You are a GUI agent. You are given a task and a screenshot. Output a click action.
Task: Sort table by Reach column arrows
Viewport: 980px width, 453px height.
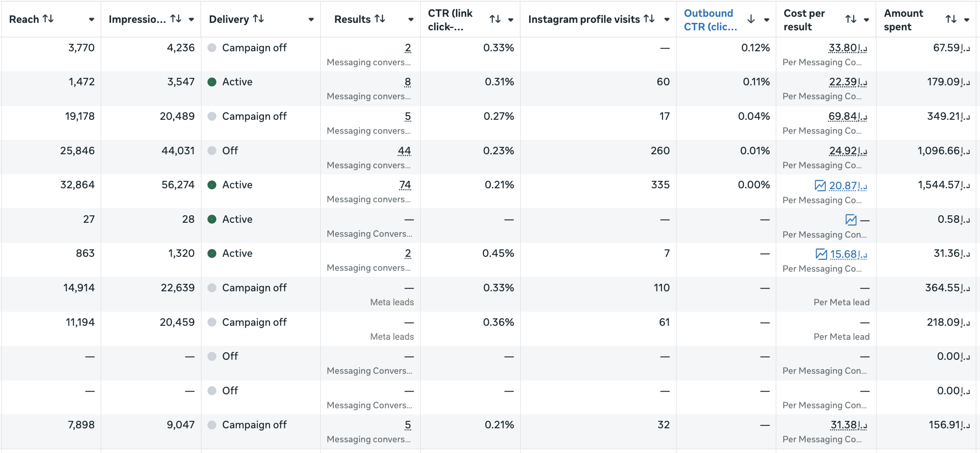click(x=48, y=19)
